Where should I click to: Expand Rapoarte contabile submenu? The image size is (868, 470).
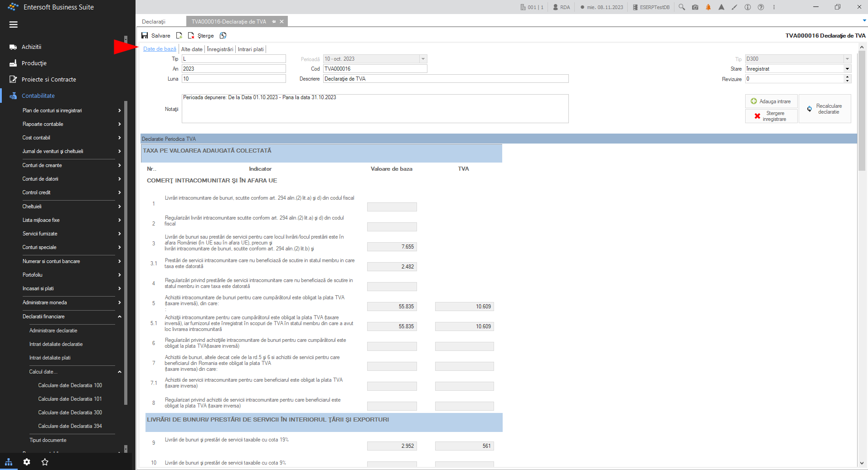click(120, 124)
